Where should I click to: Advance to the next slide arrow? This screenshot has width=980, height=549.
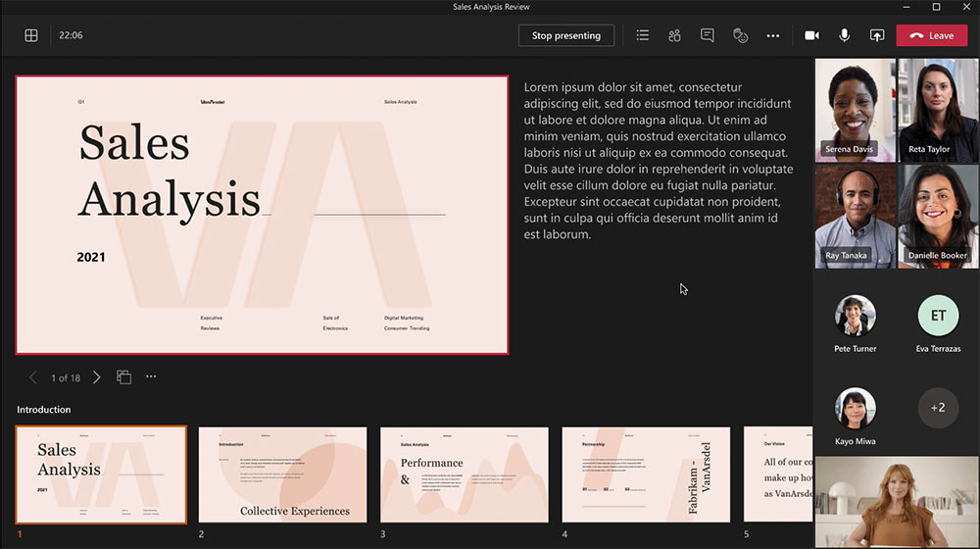(96, 377)
